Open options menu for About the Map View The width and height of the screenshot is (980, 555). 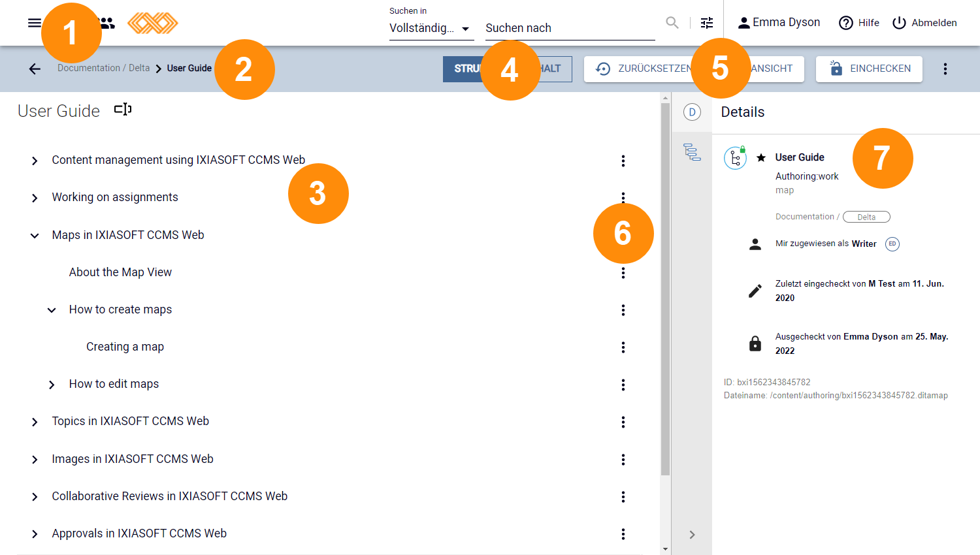click(x=623, y=273)
